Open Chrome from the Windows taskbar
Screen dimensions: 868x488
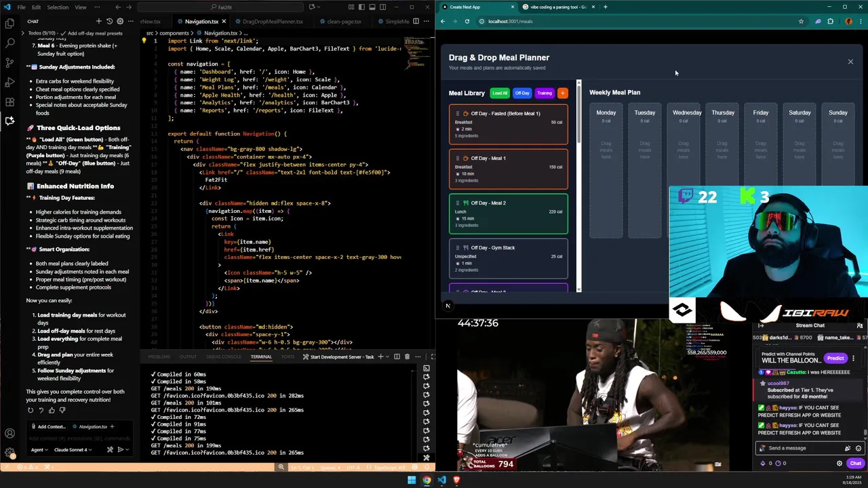click(x=427, y=480)
